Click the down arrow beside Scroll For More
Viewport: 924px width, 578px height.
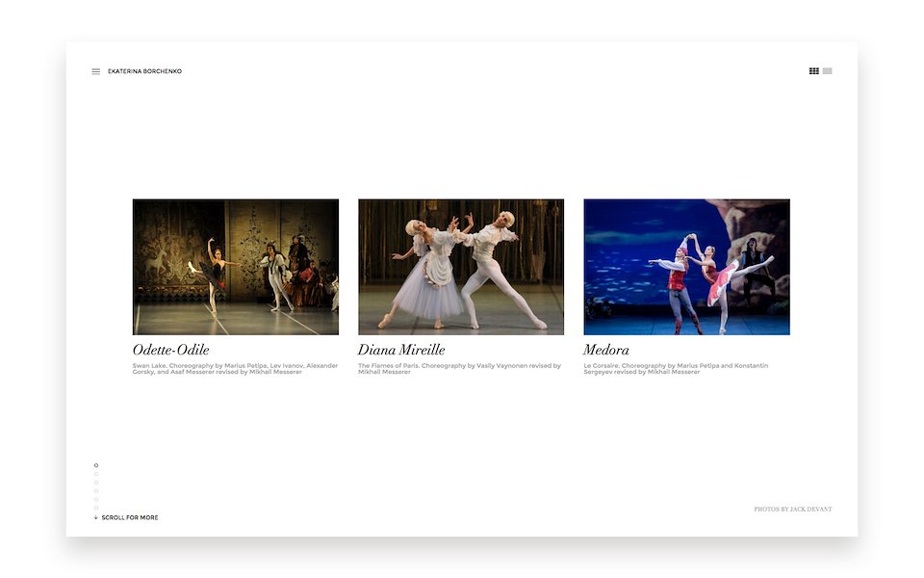point(96,518)
